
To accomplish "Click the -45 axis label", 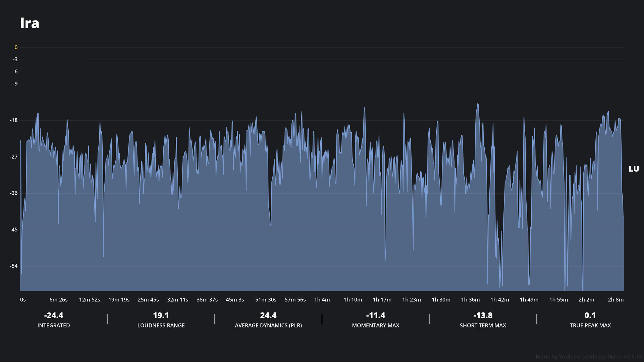I will [x=13, y=230].
